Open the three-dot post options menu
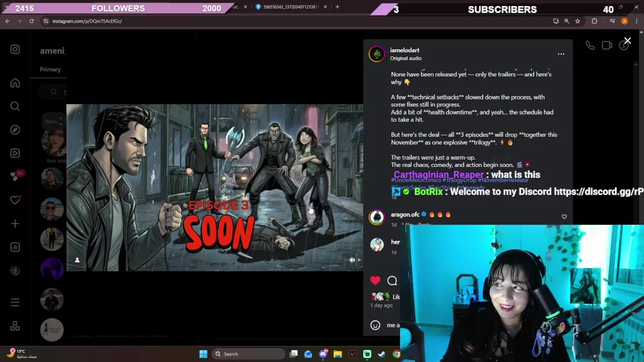Image resolution: width=644 pixels, height=362 pixels. click(x=561, y=54)
